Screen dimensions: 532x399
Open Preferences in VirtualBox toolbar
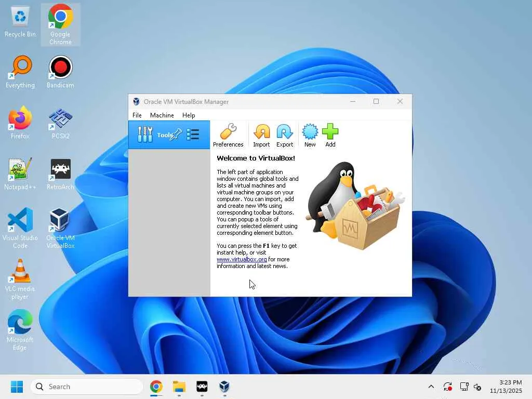[228, 136]
